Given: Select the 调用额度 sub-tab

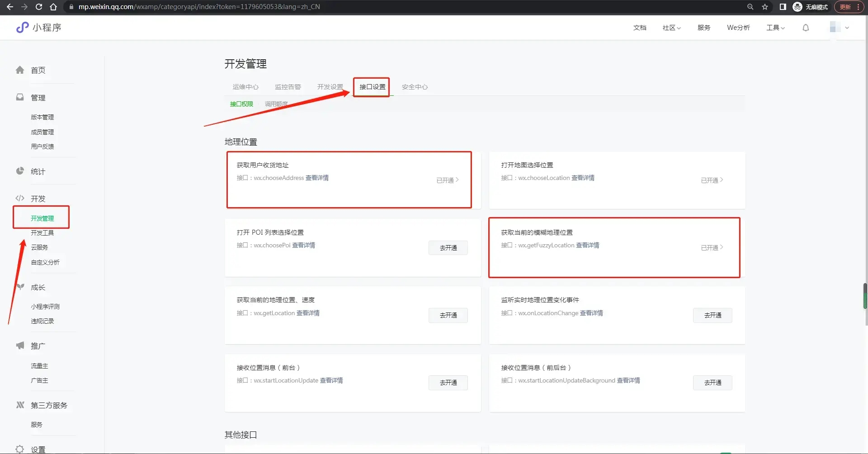Looking at the screenshot, I should pos(276,104).
